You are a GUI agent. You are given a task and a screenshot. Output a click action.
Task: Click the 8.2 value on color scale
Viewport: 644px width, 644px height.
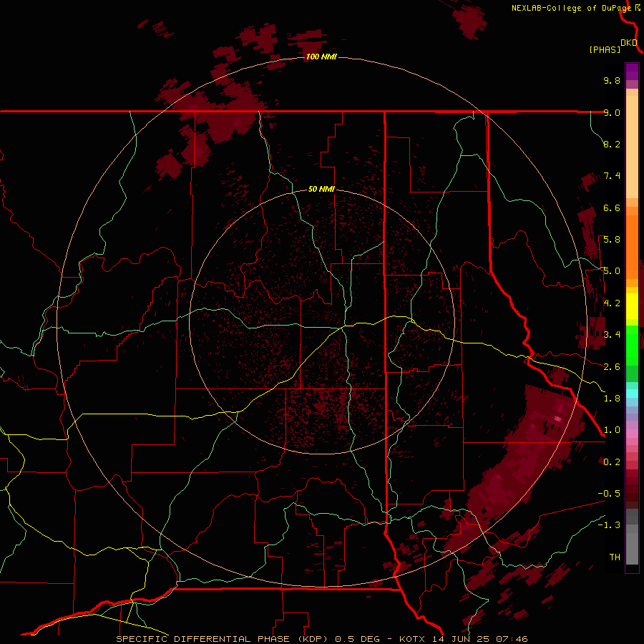click(x=612, y=144)
